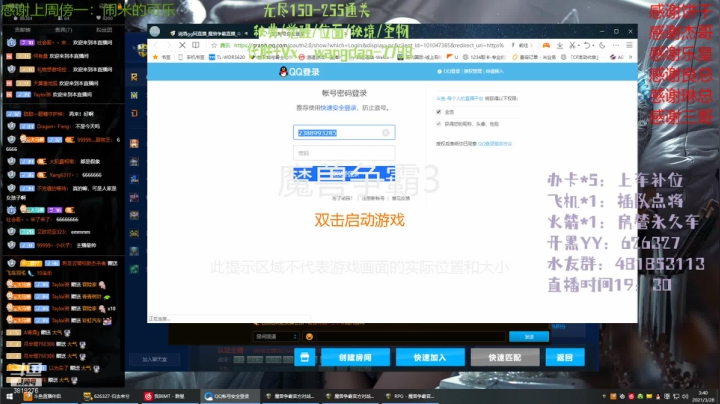The width and height of the screenshot is (720, 404).
Task: Expand the bookmarks bar overflow chevron
Action: (x=630, y=57)
